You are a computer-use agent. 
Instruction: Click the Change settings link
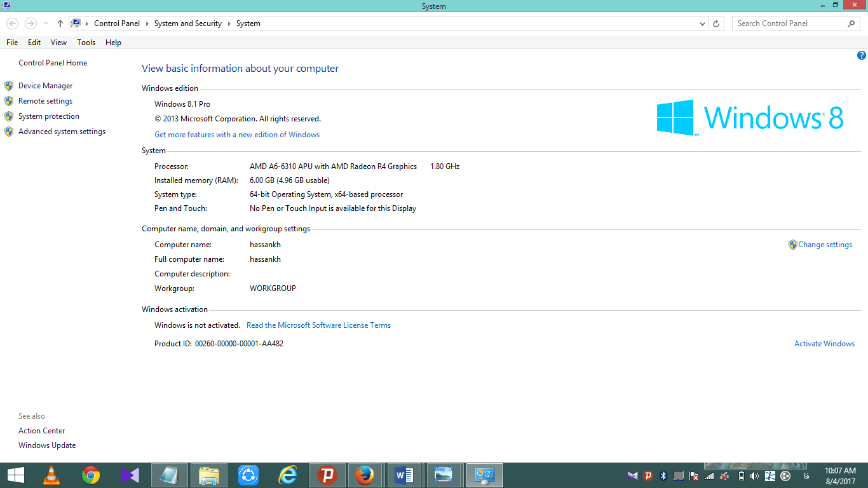(825, 245)
